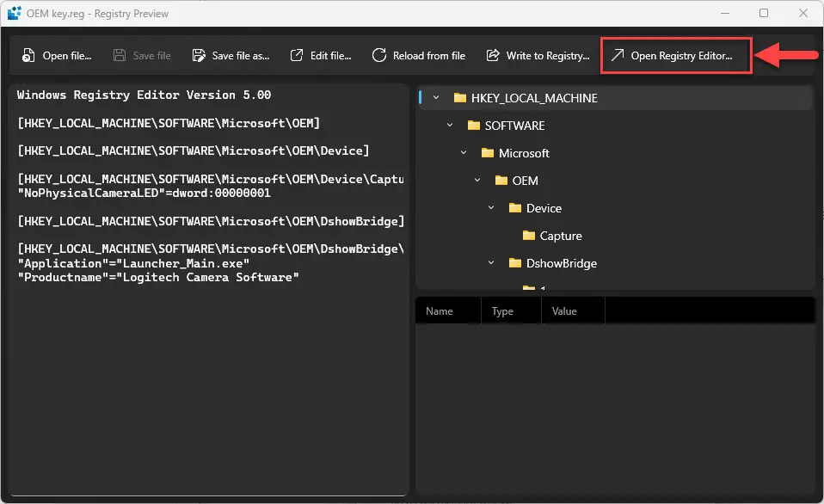Collapse the OEM tree node

point(477,181)
